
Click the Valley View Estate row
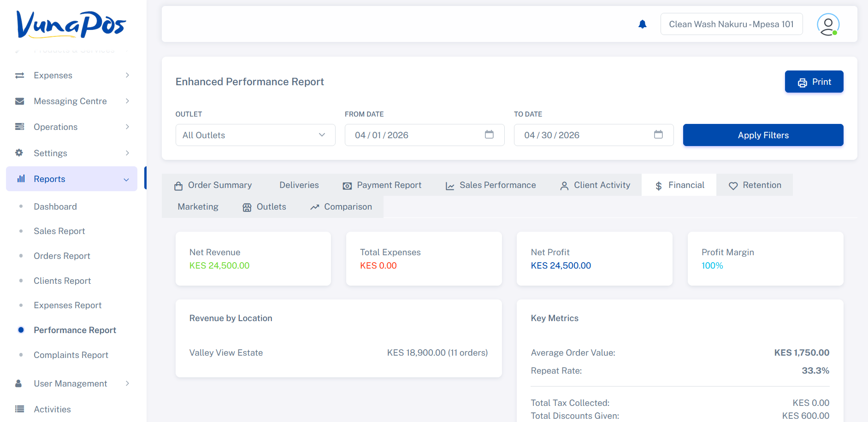coord(338,352)
